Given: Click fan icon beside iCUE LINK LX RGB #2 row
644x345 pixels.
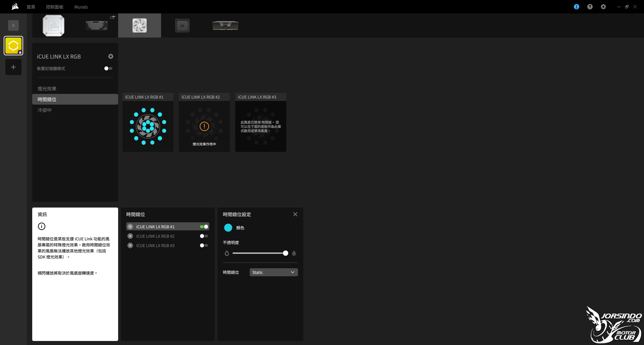Looking at the screenshot, I should tap(130, 236).
